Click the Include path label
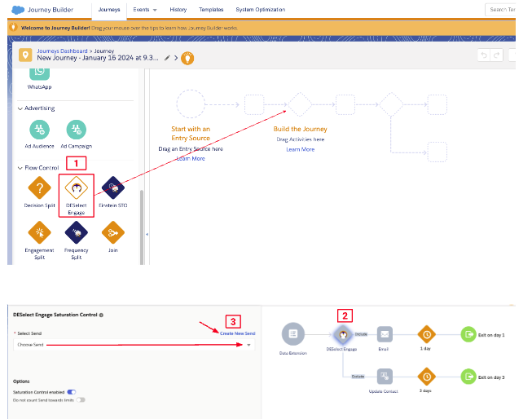 pos(361,334)
